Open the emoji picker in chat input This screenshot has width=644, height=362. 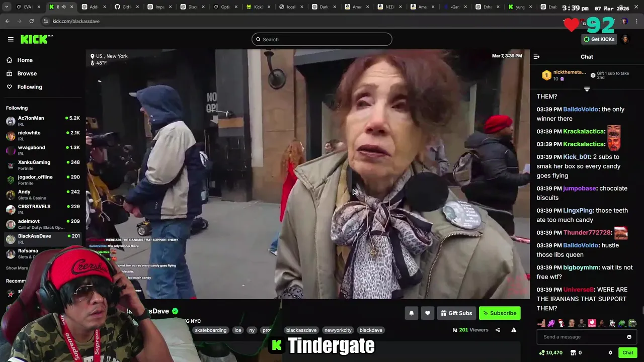tap(629, 337)
